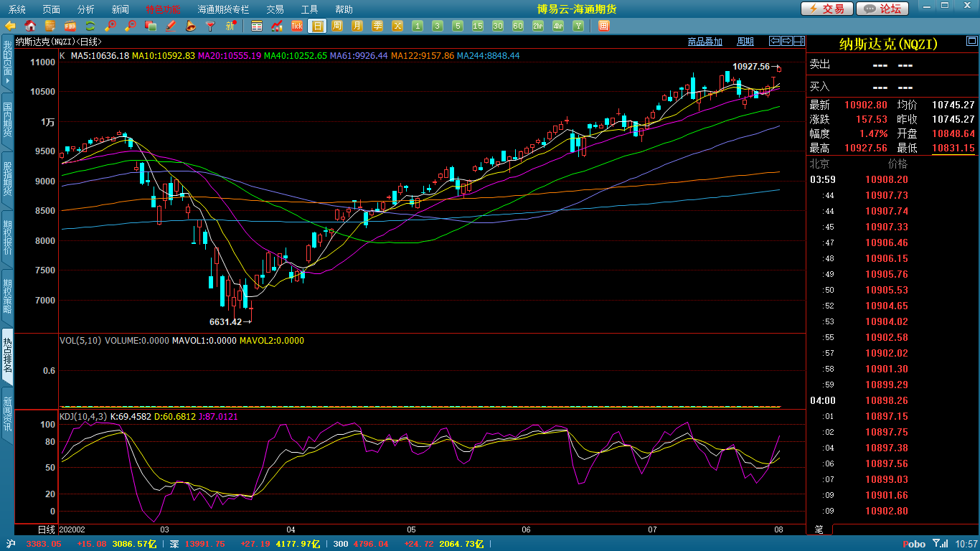This screenshot has width=980, height=551.
Task: Select the 笔 tick tab
Action: (819, 529)
